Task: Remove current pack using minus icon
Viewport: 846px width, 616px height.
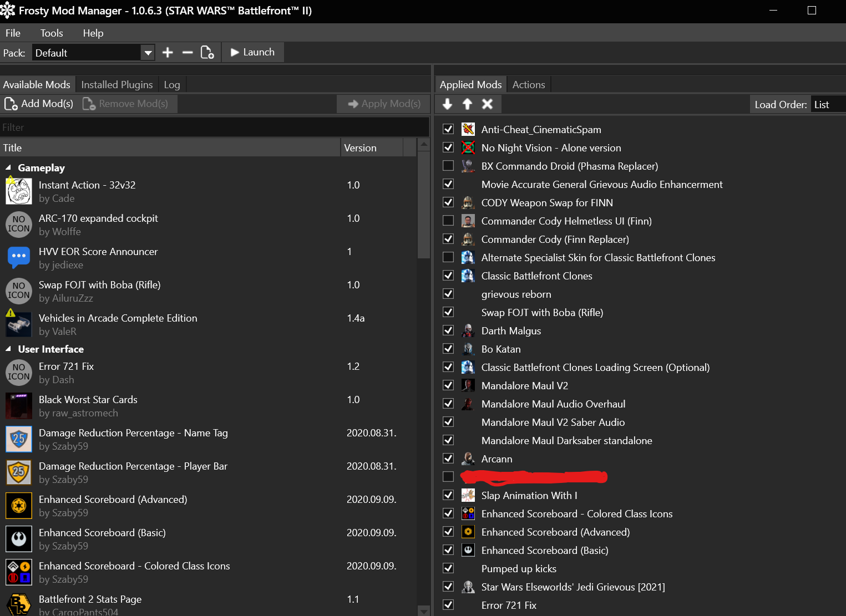Action: point(188,53)
